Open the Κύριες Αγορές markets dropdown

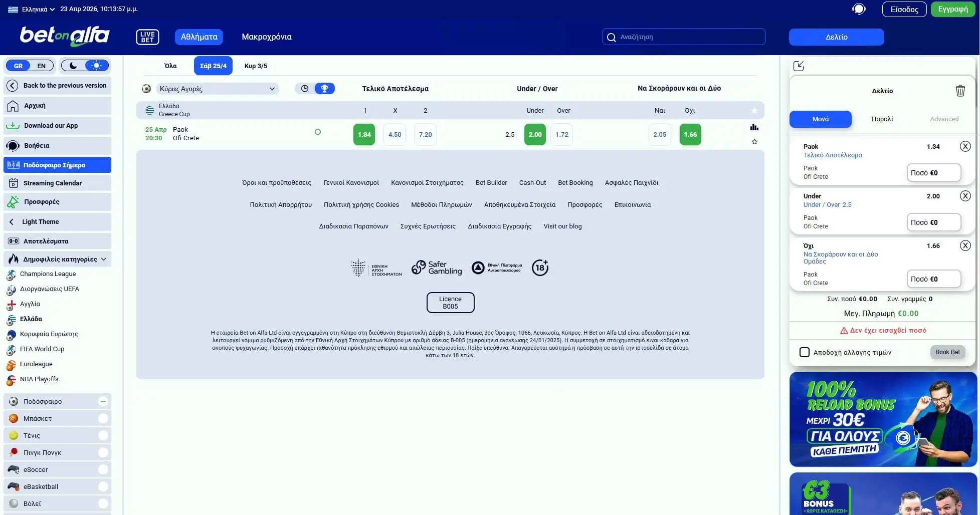click(218, 89)
